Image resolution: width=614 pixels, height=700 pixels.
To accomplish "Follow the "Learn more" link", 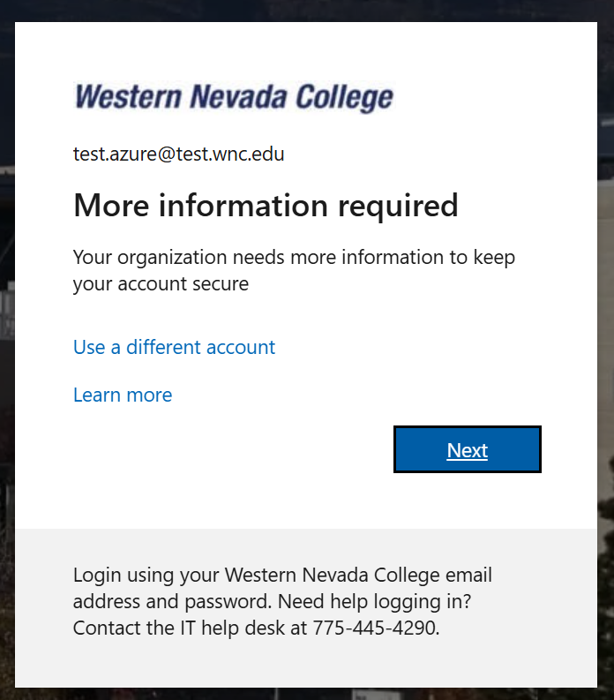I will 123,395.
